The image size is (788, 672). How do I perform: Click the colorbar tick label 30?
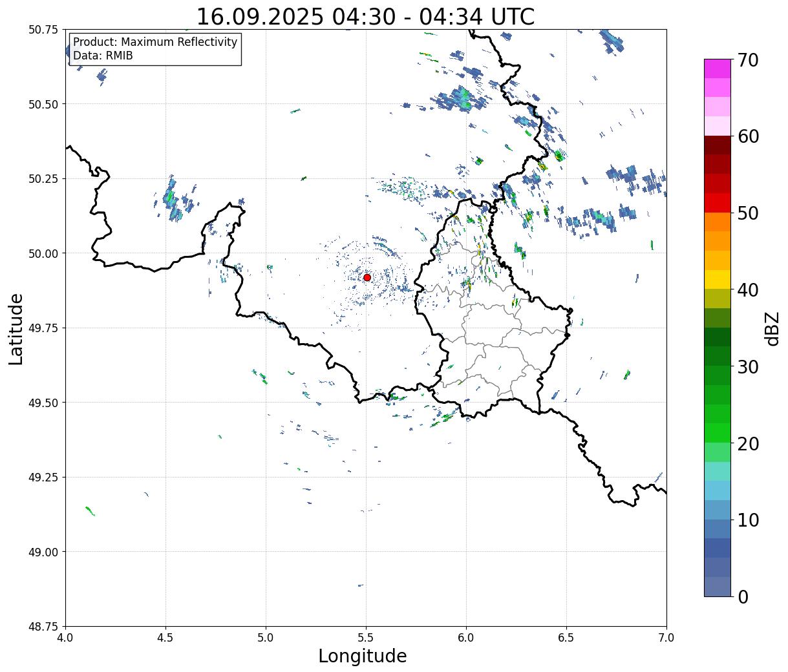(747, 367)
